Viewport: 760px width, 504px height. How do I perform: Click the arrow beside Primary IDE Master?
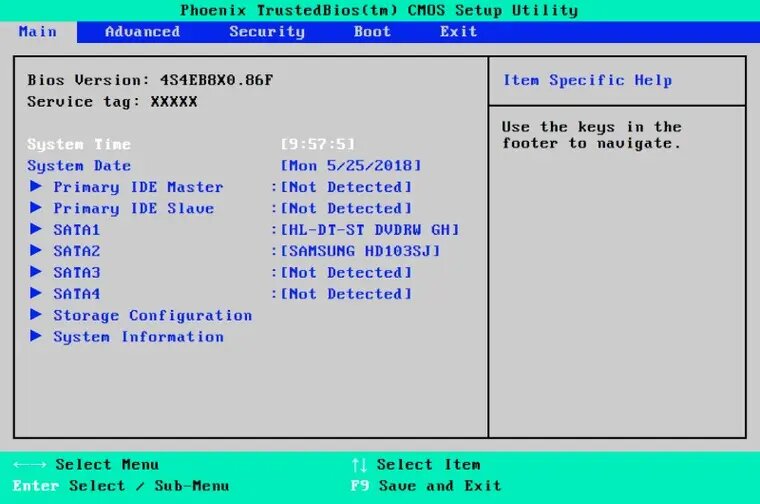(x=35, y=187)
